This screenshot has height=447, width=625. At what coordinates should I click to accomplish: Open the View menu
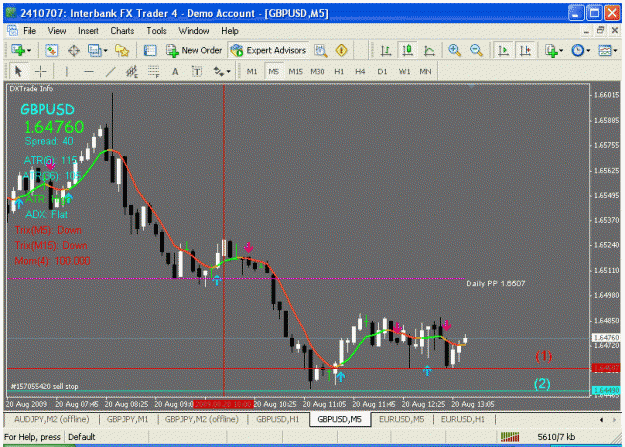57,31
